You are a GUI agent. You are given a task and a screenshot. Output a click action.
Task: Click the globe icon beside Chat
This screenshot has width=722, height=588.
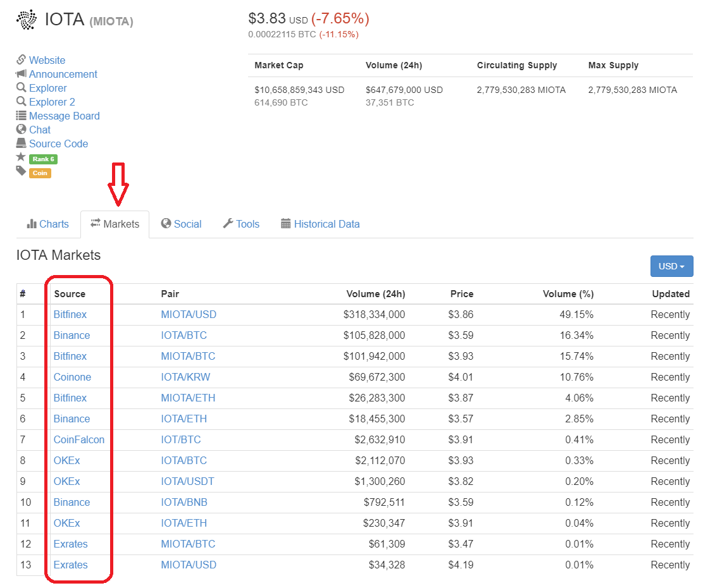pyautogui.click(x=22, y=130)
